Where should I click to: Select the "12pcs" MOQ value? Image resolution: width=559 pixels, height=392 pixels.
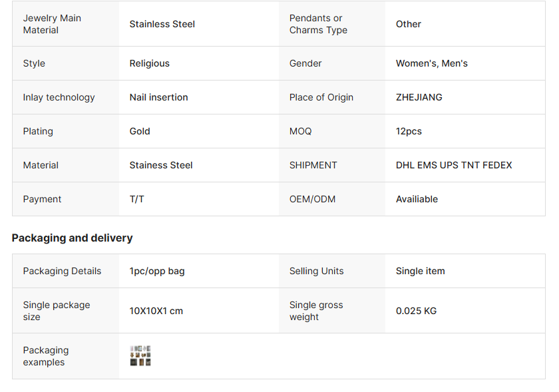pyautogui.click(x=409, y=131)
